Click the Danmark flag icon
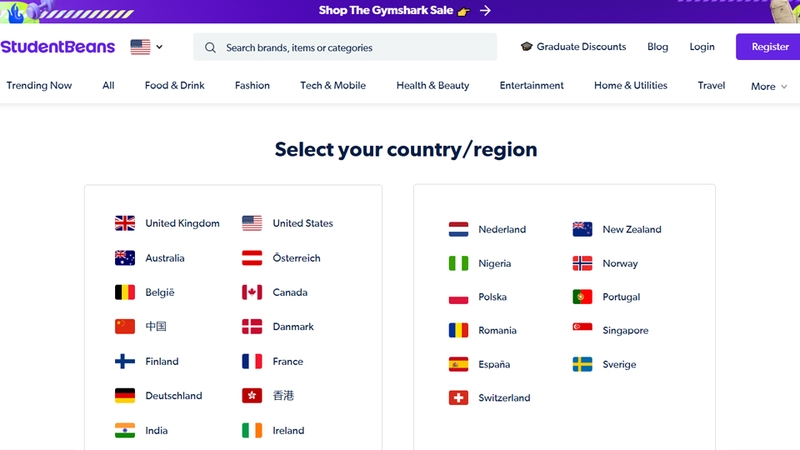Viewport: 800px width, 450px height. tap(252, 326)
